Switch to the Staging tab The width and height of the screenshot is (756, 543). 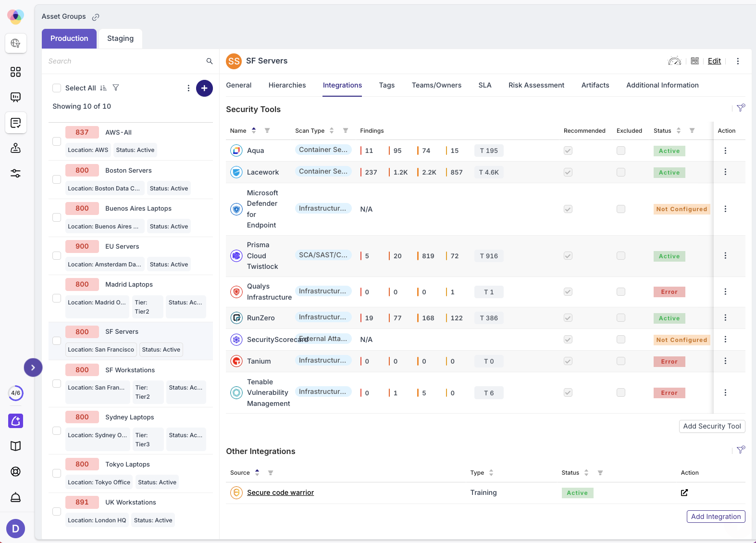click(x=120, y=38)
